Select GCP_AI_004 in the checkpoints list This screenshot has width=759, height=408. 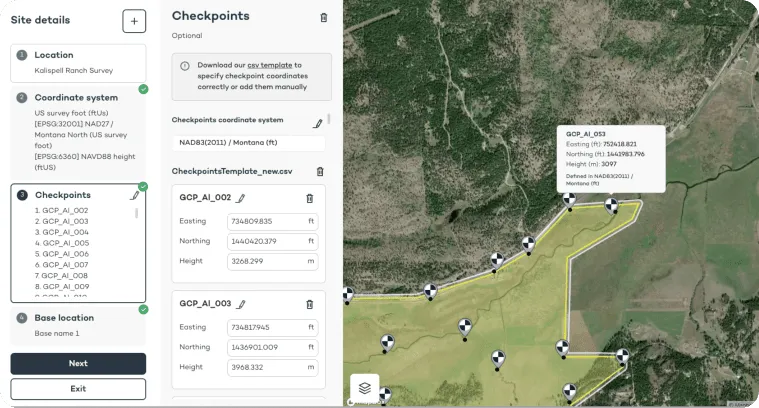tap(62, 232)
